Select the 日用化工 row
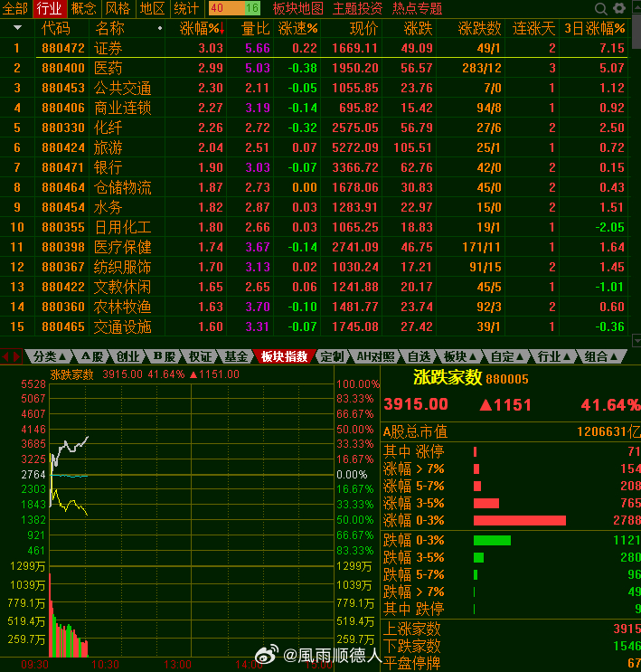This screenshot has width=641, height=672. click(x=315, y=227)
